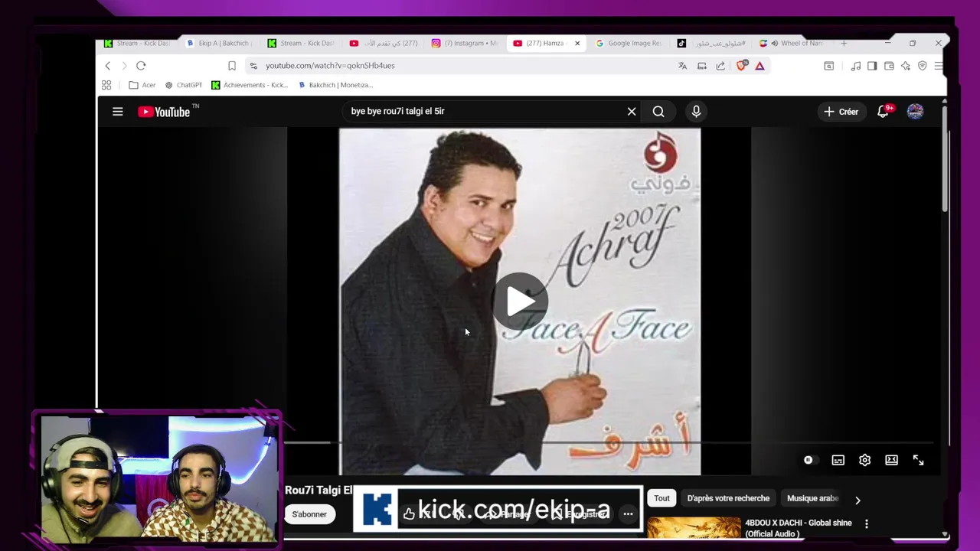
Task: Open 4BDOU X DACHI - Global shine title
Action: [799, 528]
